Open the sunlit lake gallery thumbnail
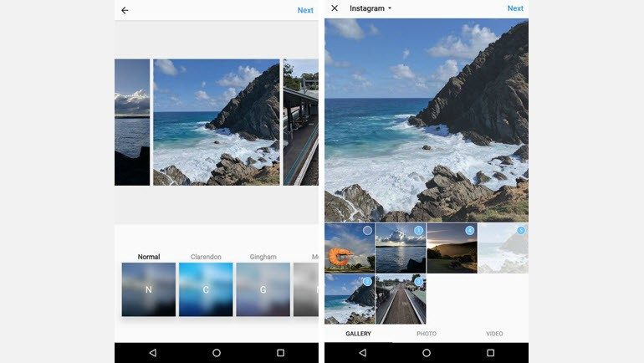644x363 pixels. tap(401, 248)
